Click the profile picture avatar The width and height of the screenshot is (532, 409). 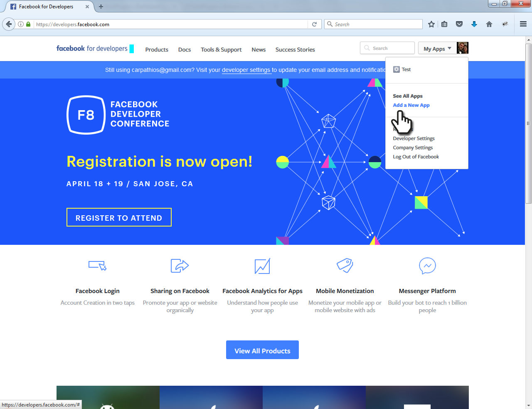click(463, 48)
